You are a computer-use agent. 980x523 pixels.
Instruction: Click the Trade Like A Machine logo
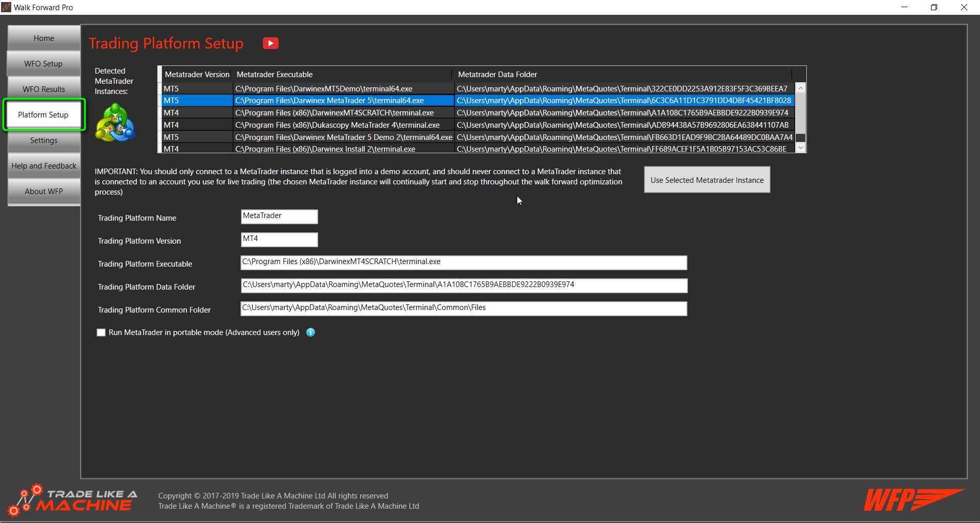73,500
